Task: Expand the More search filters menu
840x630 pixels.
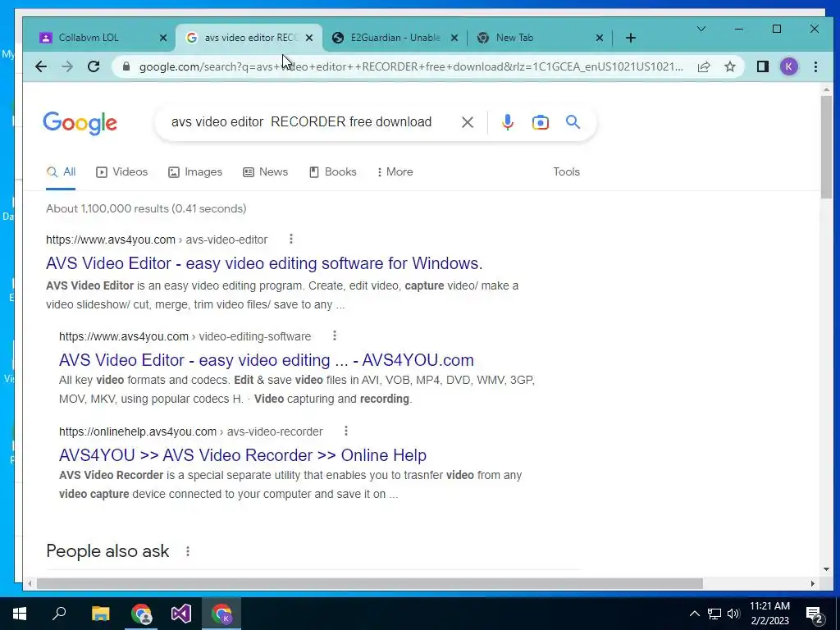Action: (x=395, y=172)
